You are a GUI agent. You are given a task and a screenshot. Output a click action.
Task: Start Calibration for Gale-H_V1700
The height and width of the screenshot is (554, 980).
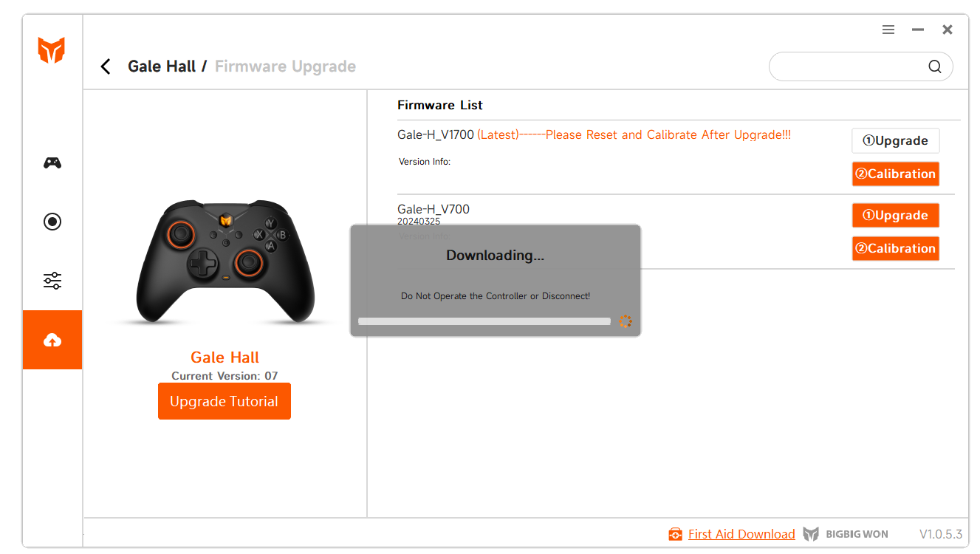(x=895, y=174)
